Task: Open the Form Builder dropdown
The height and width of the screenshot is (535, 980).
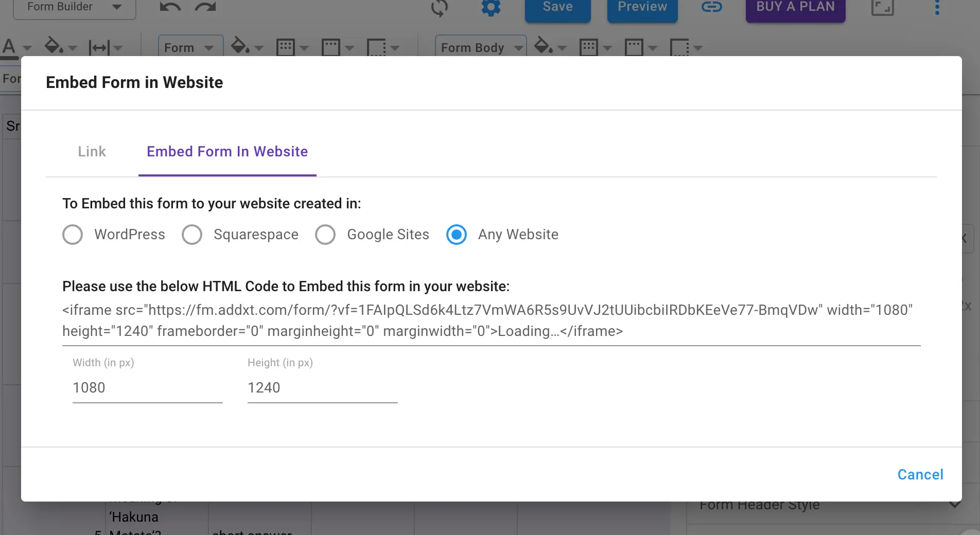Action: (x=74, y=7)
